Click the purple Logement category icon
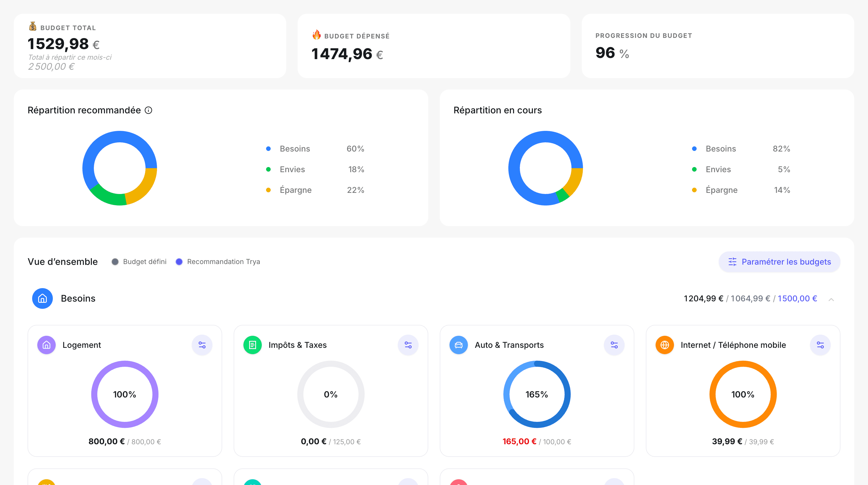This screenshot has width=868, height=485. (x=46, y=345)
